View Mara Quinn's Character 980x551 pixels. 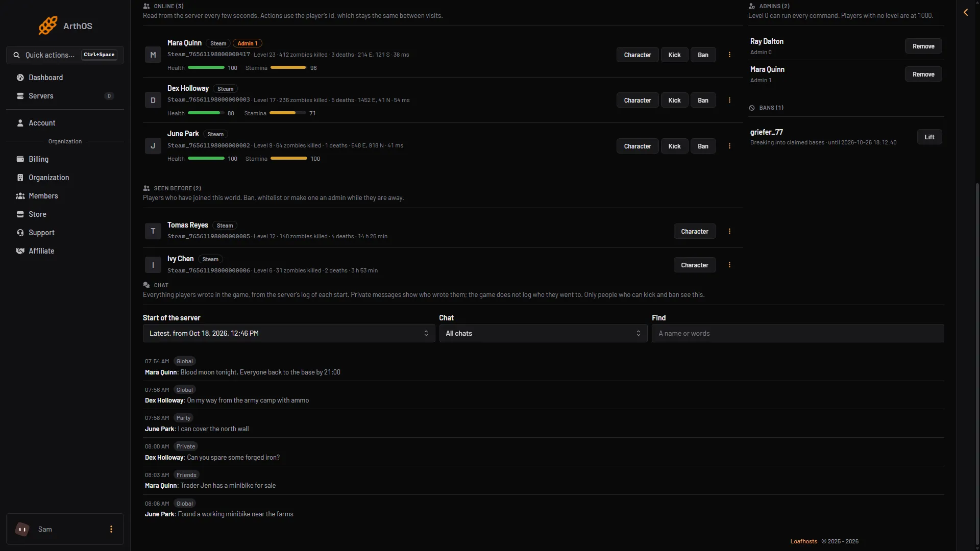[638, 55]
